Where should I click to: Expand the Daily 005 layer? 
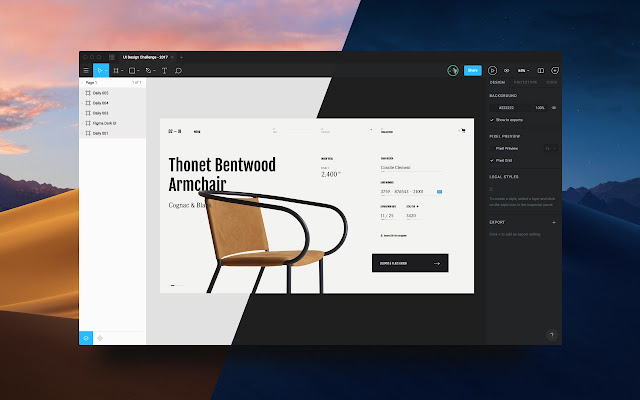coord(82,93)
